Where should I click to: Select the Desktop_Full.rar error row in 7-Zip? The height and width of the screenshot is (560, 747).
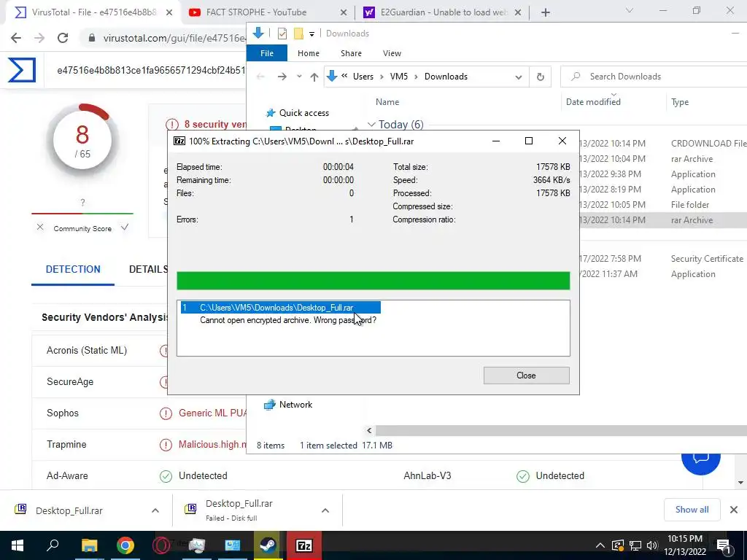(281, 308)
